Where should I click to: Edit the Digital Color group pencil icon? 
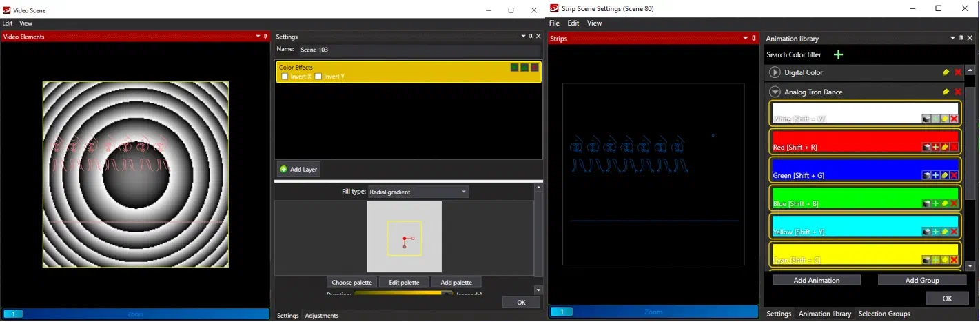pyautogui.click(x=946, y=72)
